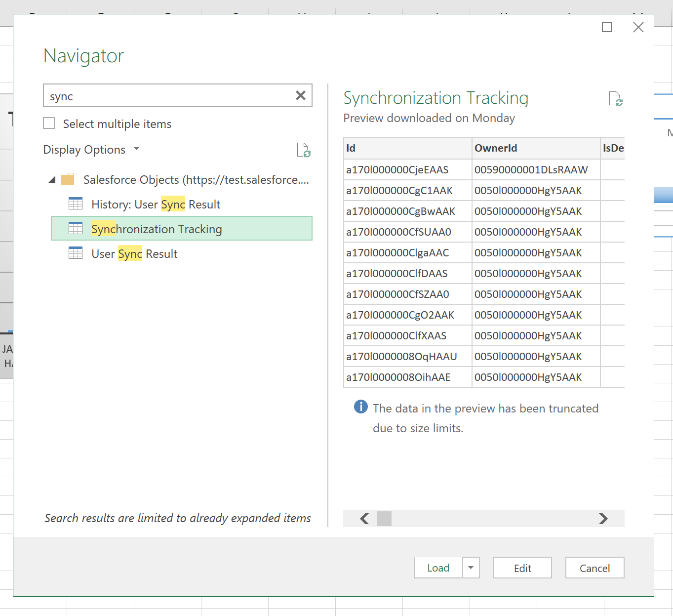Viewport: 673px width, 616px height.
Task: Click the Id column header
Action: (408, 148)
